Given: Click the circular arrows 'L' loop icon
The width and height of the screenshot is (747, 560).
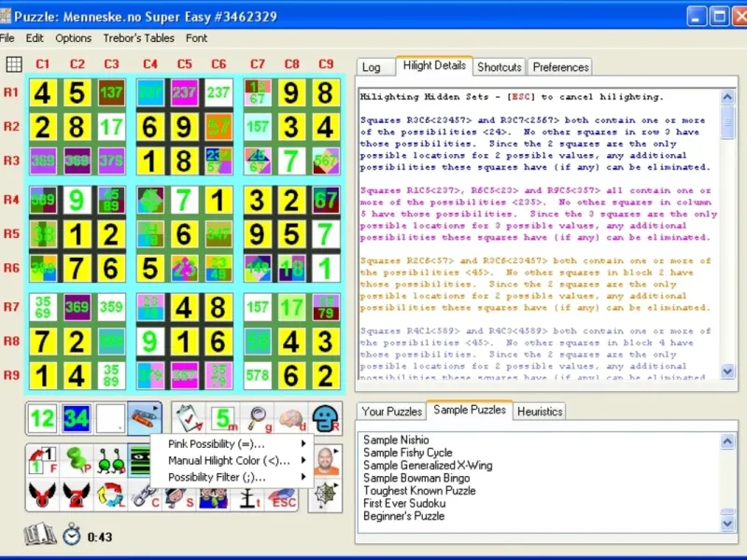Looking at the screenshot, I should [110, 496].
